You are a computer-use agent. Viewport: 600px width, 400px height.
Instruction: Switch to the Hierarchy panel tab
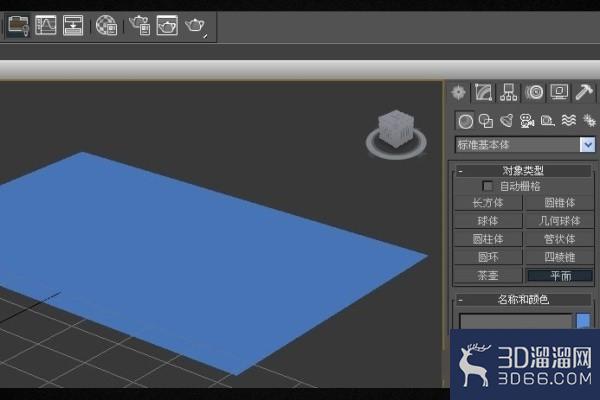[509, 92]
